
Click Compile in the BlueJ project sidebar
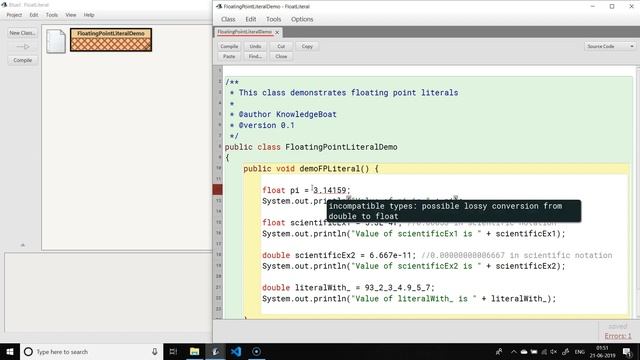[x=22, y=60]
